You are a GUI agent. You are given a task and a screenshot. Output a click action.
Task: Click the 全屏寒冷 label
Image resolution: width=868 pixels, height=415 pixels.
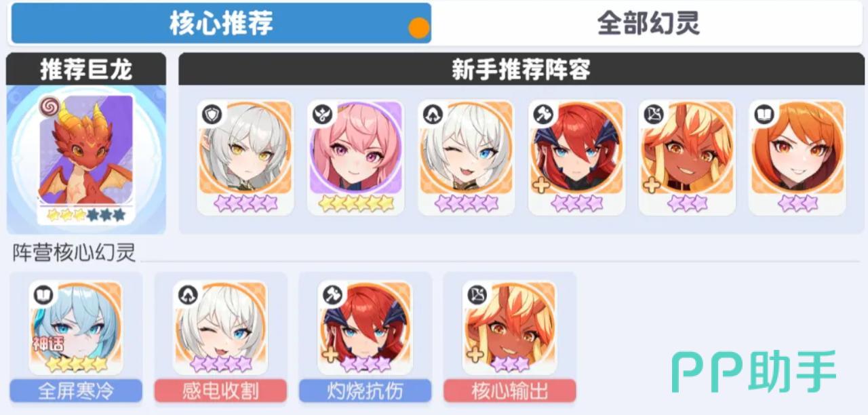(x=76, y=391)
